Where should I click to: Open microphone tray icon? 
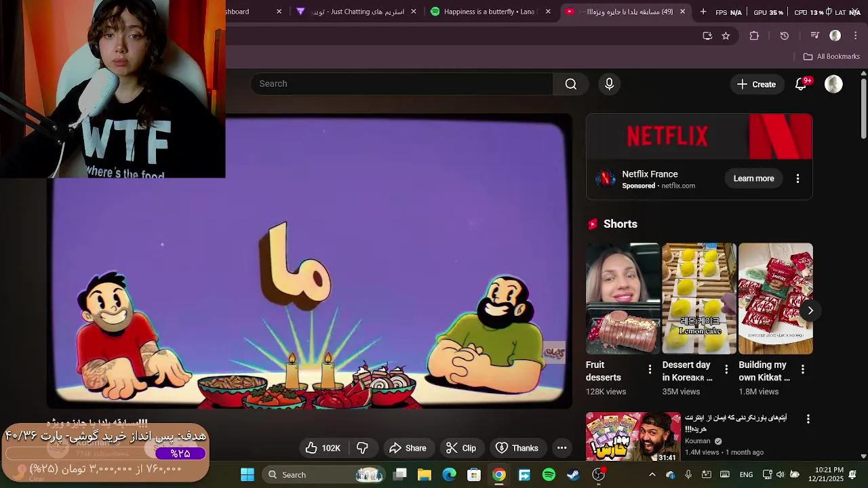688,474
